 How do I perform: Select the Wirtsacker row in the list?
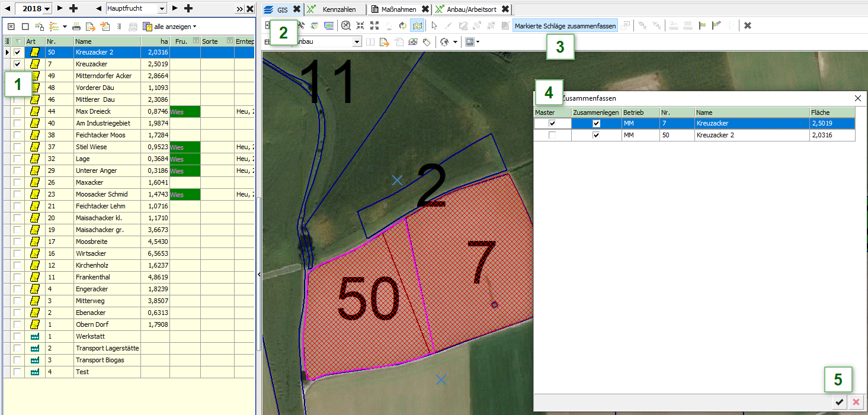pos(92,253)
